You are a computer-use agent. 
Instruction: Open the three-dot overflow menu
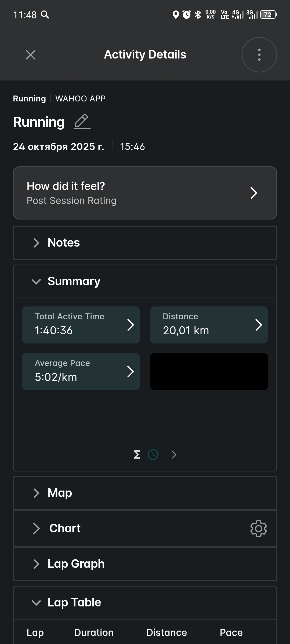point(259,55)
